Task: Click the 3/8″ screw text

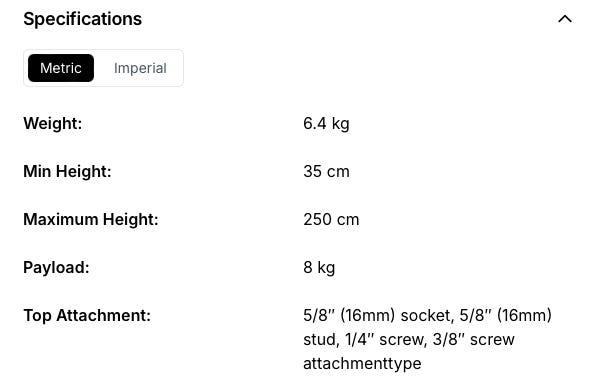Action: [x=474, y=340]
